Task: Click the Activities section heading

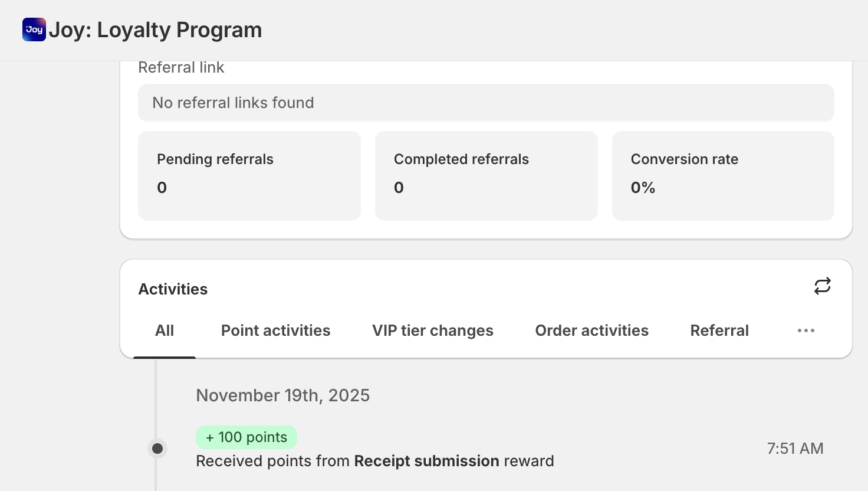Action: (x=173, y=289)
